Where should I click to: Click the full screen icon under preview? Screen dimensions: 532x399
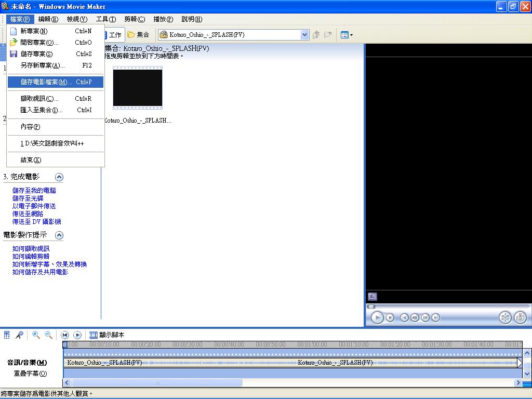coord(372,297)
